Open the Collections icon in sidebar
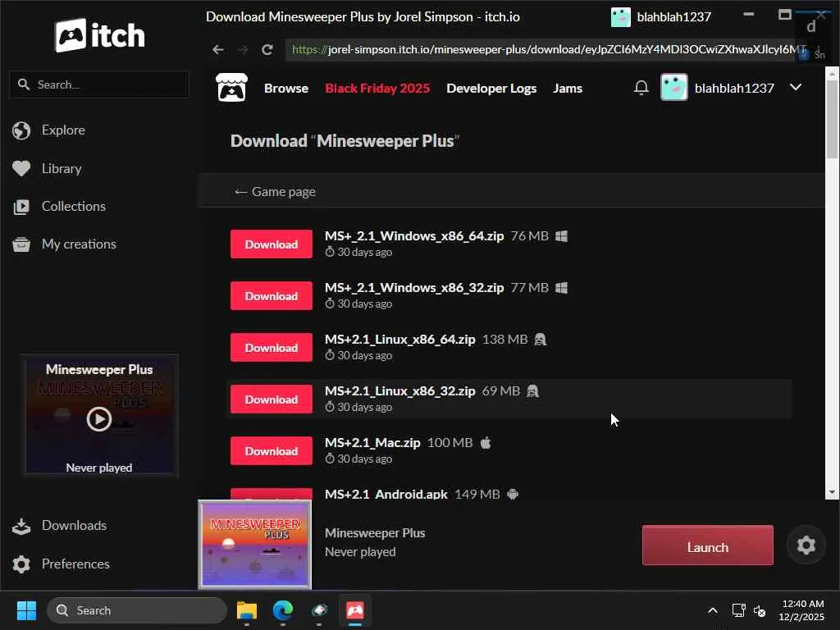This screenshot has height=630, width=840. click(21, 207)
